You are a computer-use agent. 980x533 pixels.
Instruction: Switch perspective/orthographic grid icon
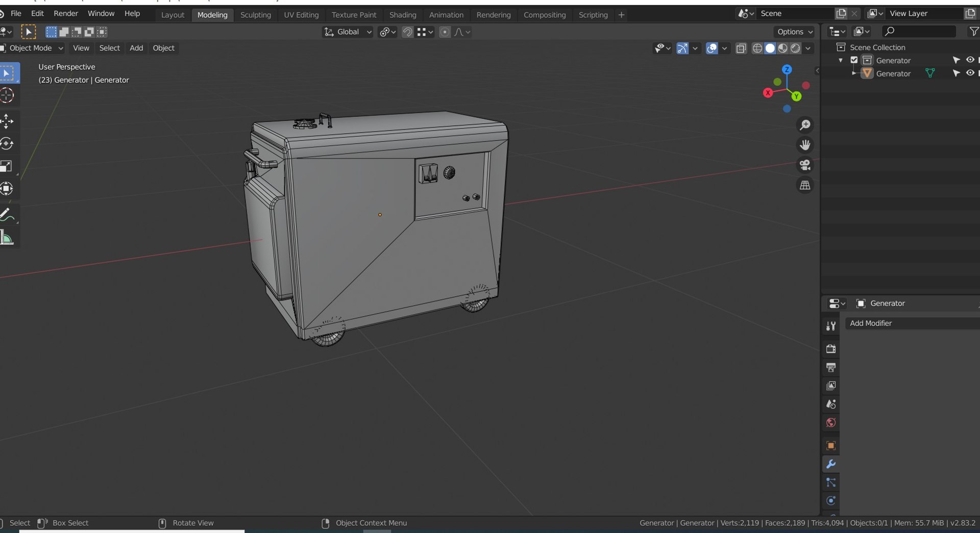805,185
